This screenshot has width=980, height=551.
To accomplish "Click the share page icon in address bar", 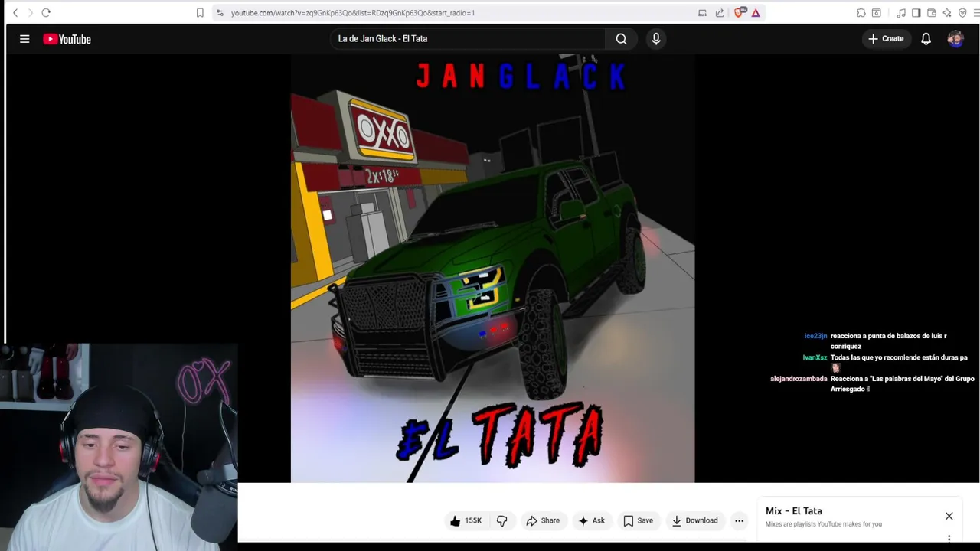I will (720, 12).
